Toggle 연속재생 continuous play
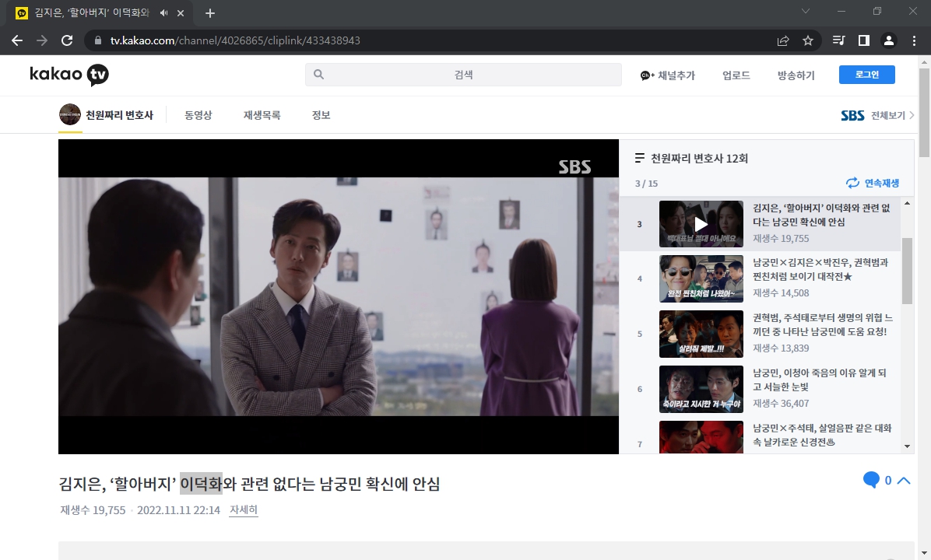Screen dimensions: 931x560 (x=873, y=184)
